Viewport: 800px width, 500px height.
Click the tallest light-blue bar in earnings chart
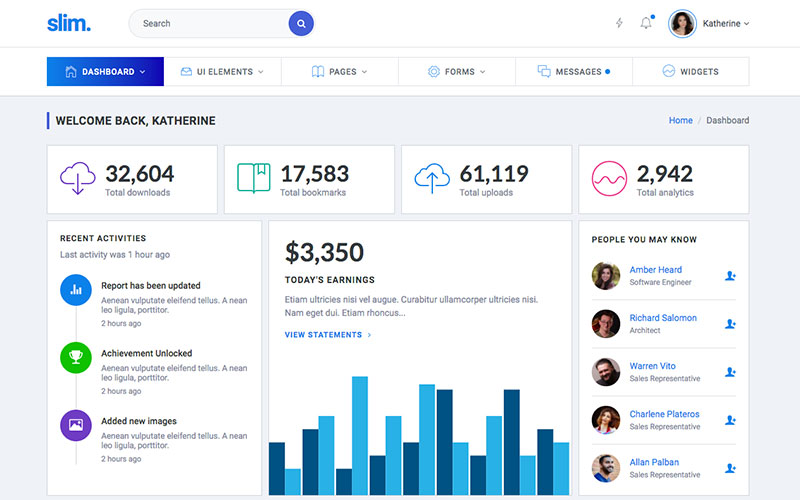360,436
